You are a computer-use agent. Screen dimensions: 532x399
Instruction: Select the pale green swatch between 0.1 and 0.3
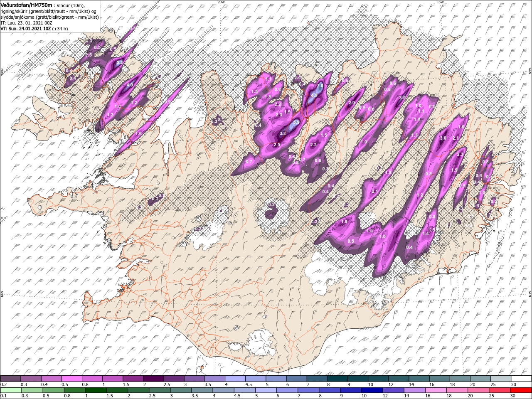click(x=10, y=391)
